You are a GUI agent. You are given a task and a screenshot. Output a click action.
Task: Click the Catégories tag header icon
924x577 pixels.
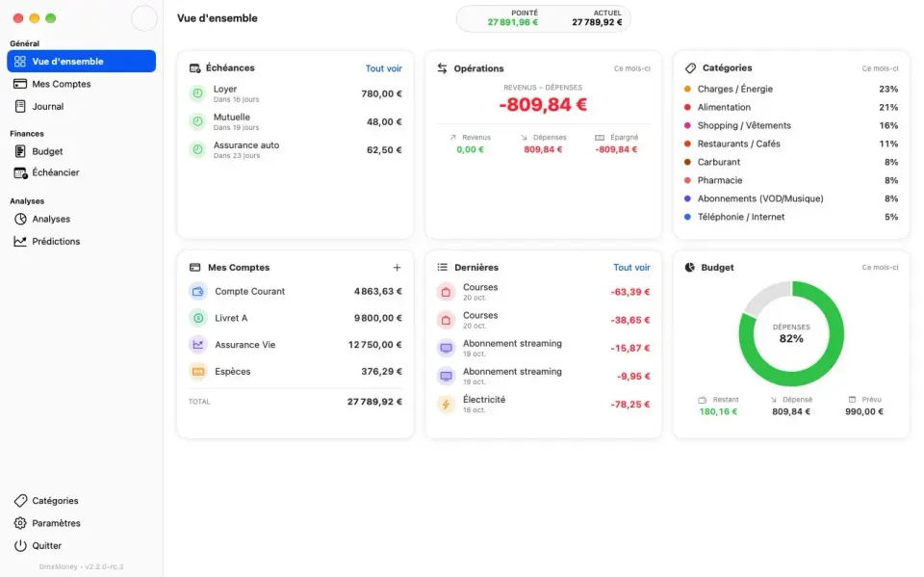[x=690, y=68]
